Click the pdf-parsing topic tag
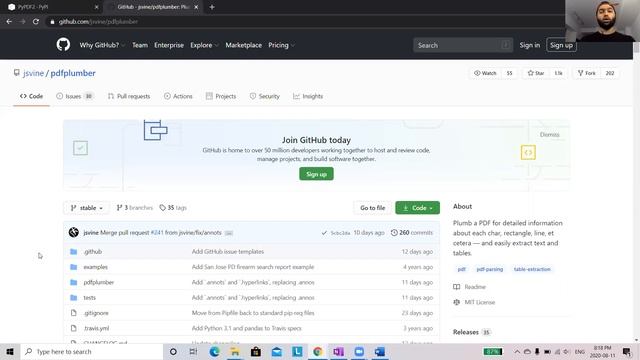640x360 pixels. (490, 269)
